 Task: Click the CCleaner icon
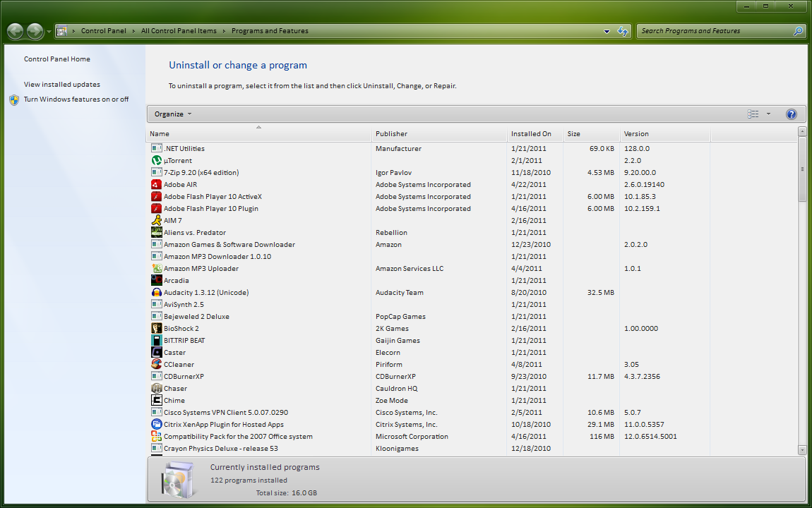click(156, 364)
